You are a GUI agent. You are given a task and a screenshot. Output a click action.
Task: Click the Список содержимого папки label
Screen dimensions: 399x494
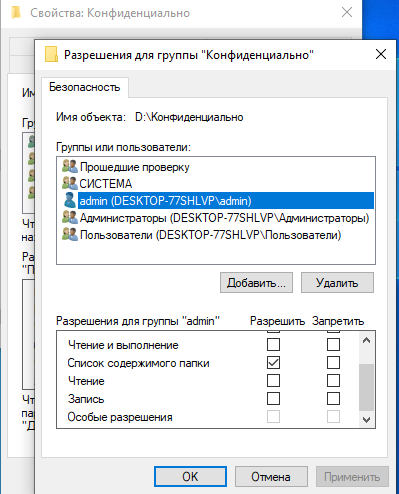pyautogui.click(x=138, y=363)
